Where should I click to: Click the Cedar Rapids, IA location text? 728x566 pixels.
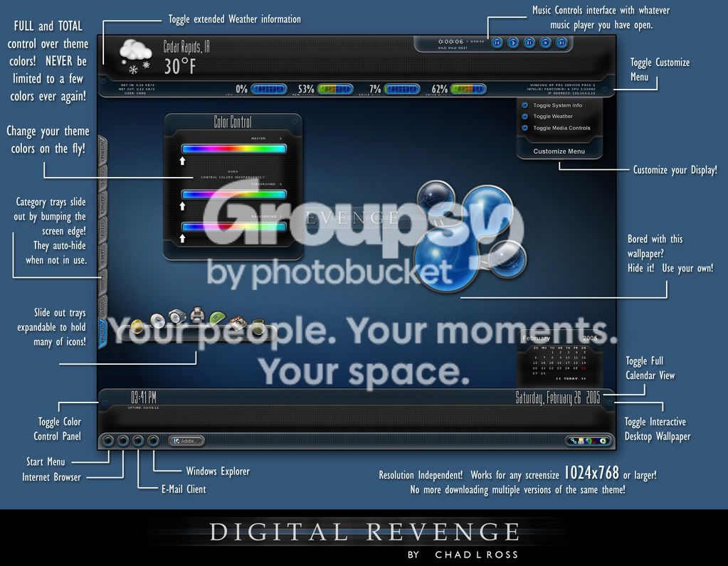[186, 47]
